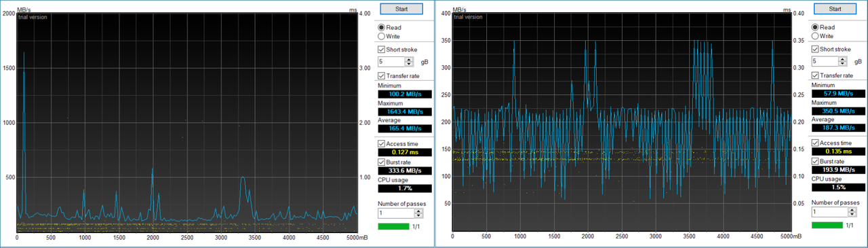The width and height of the screenshot is (868, 248).
Task: Toggle Burst rate showing 193.9 MB/s
Action: (815, 162)
